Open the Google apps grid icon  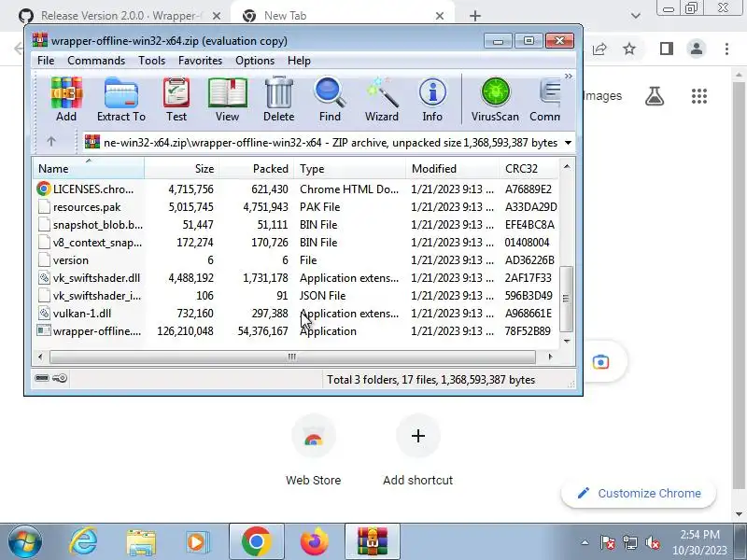(698, 96)
